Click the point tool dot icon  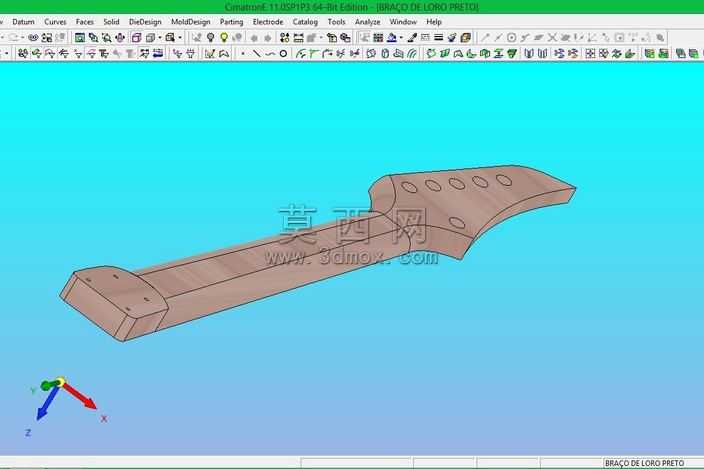(x=243, y=54)
